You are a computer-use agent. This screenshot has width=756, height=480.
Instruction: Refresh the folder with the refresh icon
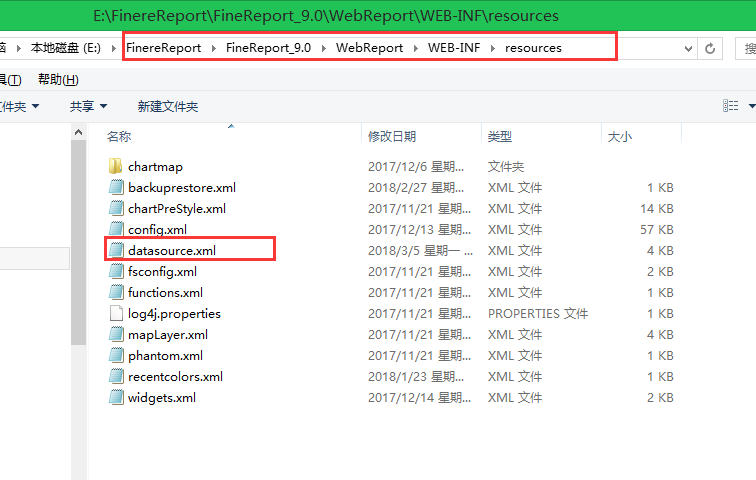pos(710,48)
